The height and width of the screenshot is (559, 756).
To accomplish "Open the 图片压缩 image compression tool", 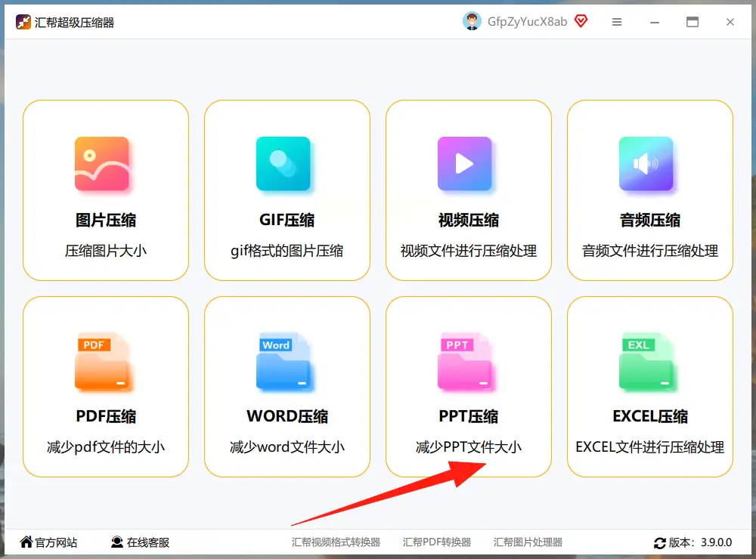I will 106,164.
